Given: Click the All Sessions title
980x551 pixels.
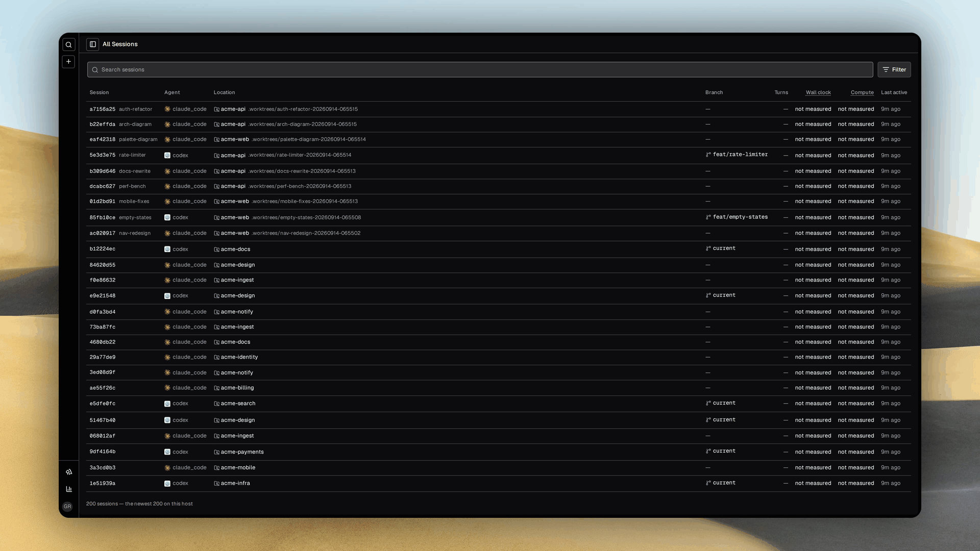Looking at the screenshot, I should [120, 44].
